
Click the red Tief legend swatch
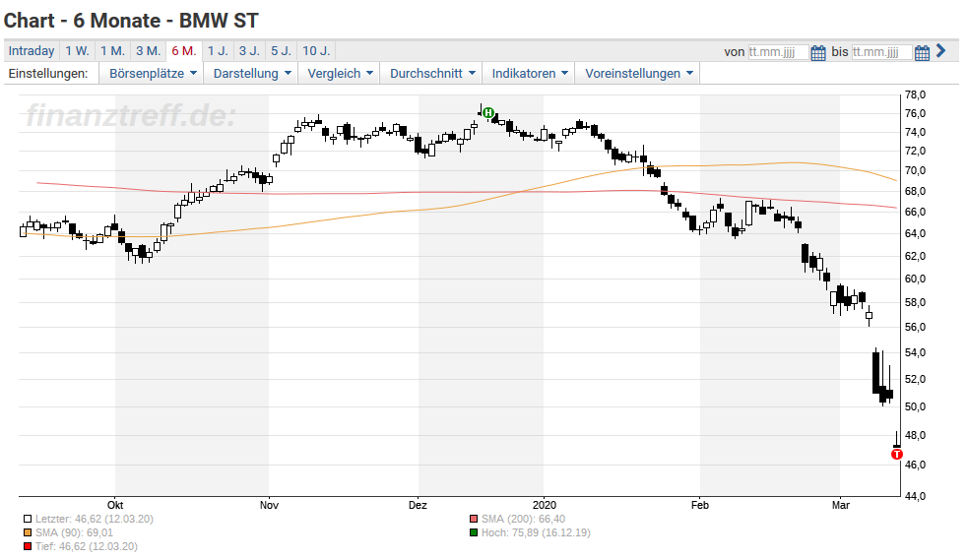click(28, 546)
